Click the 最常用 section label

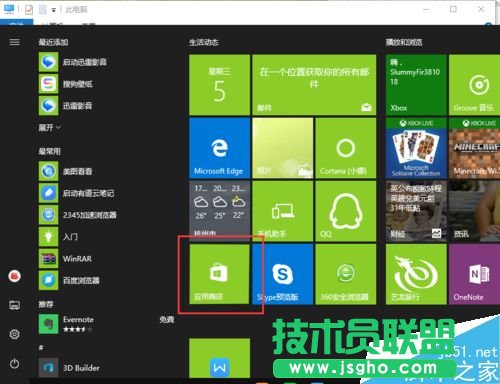pos(50,151)
